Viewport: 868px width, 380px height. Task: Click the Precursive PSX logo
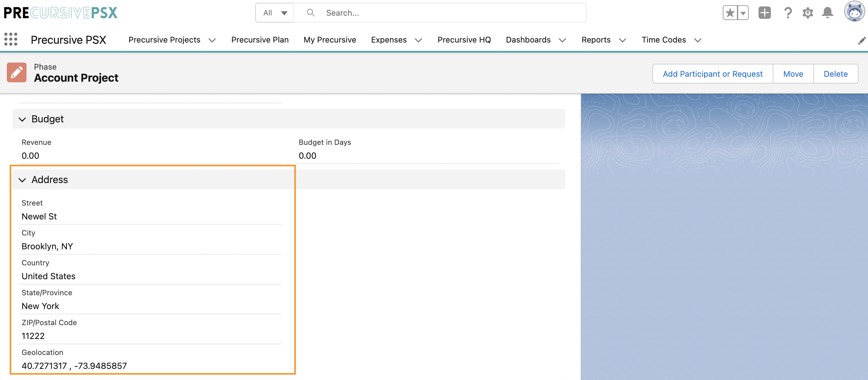(x=60, y=13)
